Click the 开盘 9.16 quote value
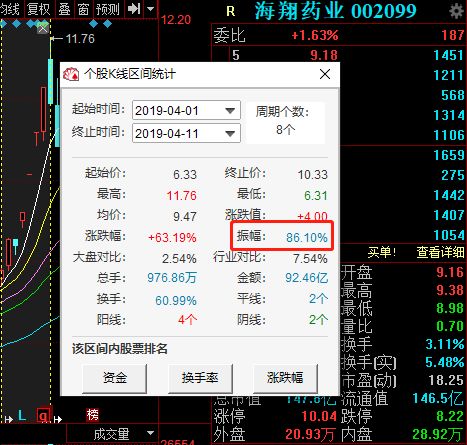 click(450, 272)
